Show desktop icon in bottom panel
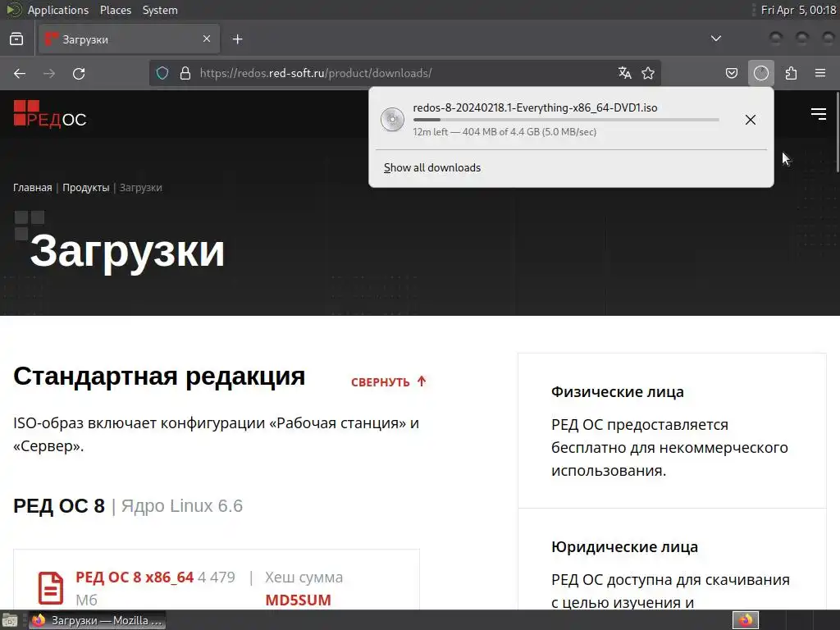 coord(10,620)
